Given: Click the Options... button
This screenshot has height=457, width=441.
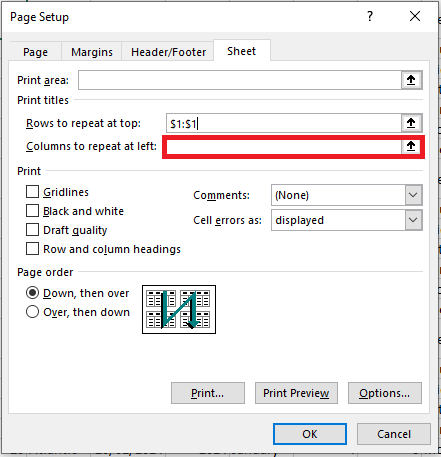Looking at the screenshot, I should 385,393.
